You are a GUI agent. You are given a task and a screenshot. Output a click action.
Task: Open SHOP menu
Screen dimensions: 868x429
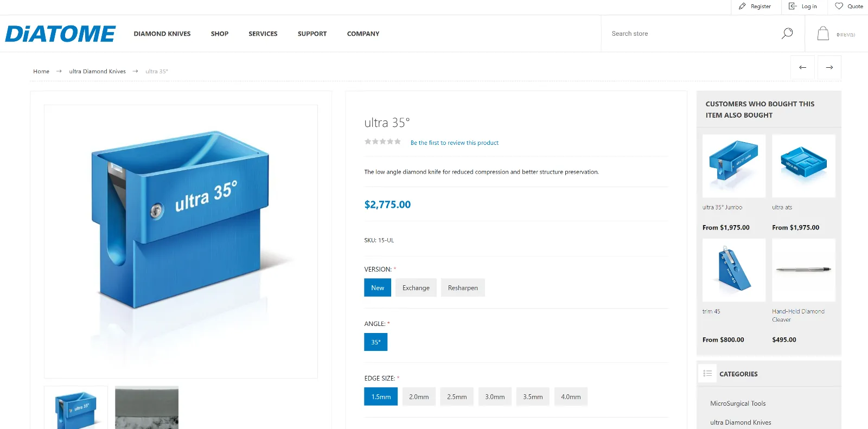click(220, 34)
